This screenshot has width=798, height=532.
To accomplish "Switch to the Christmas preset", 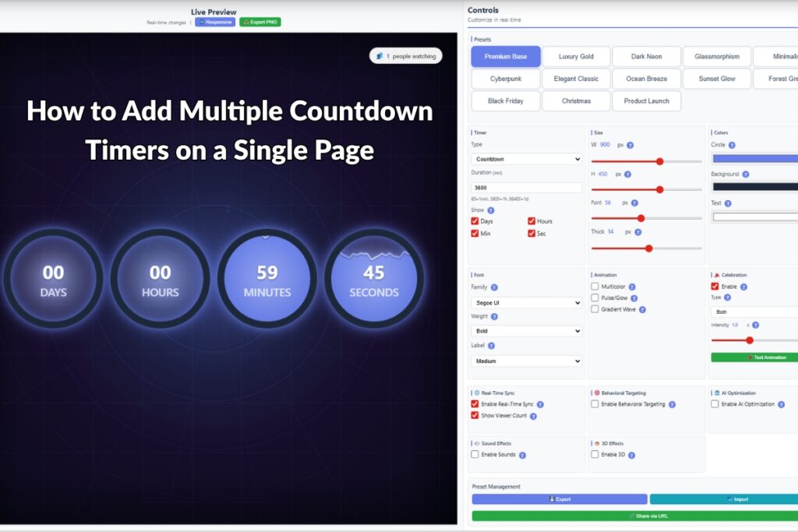I will click(576, 100).
